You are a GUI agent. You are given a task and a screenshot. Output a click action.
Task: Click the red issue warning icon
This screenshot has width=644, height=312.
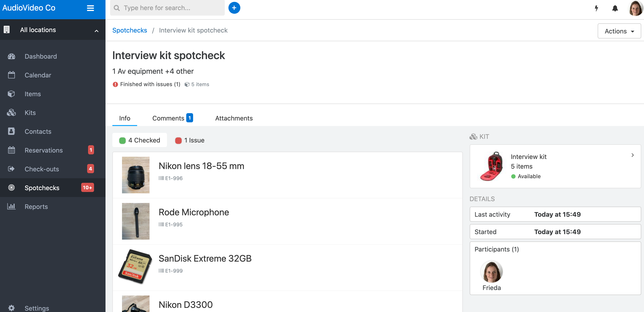(115, 85)
